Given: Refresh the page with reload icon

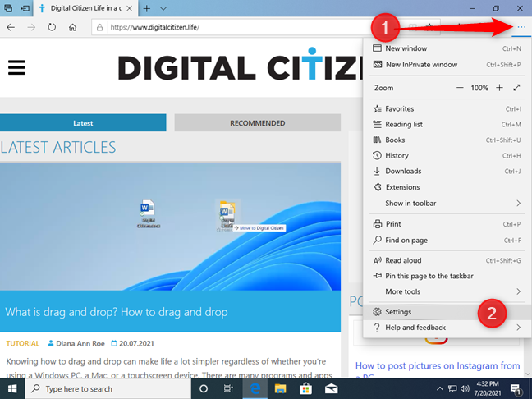Looking at the screenshot, I should (x=52, y=27).
